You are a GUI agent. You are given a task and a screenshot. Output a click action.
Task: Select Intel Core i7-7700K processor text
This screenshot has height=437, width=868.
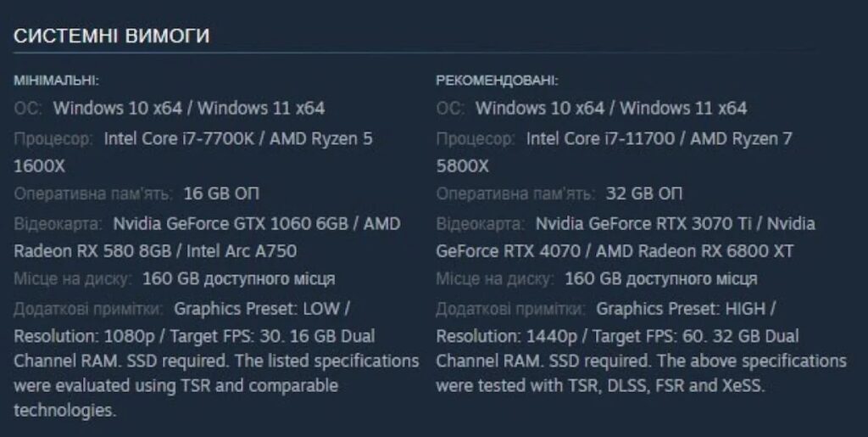coord(179,138)
